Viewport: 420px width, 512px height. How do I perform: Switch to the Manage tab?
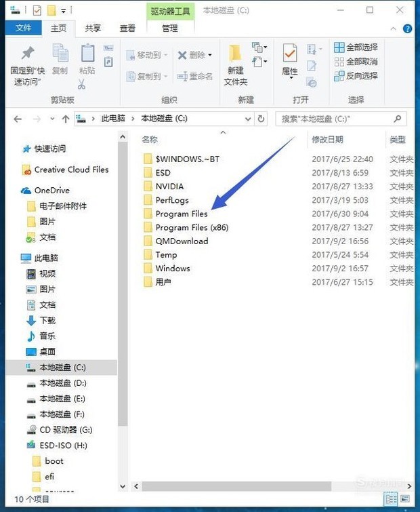[170, 28]
